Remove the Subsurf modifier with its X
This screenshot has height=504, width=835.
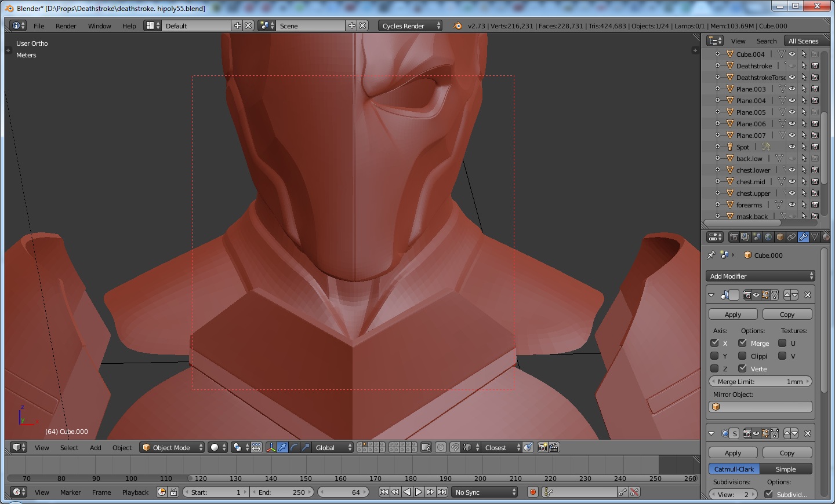pyautogui.click(x=808, y=433)
